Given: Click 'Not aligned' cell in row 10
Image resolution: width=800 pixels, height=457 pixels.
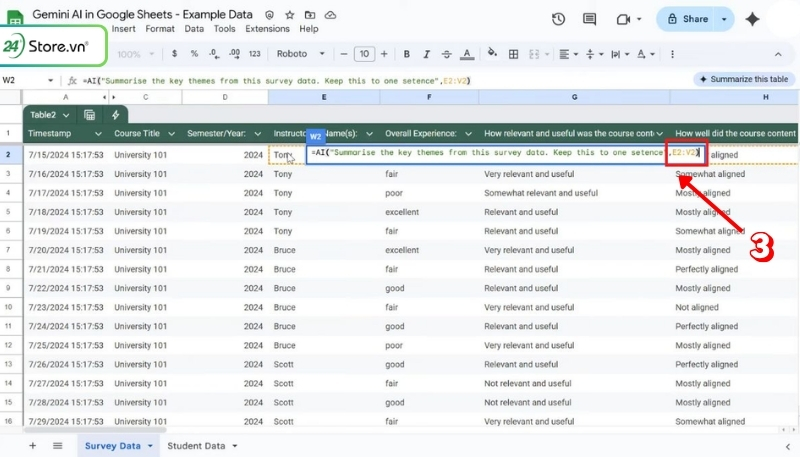Looking at the screenshot, I should (697, 307).
